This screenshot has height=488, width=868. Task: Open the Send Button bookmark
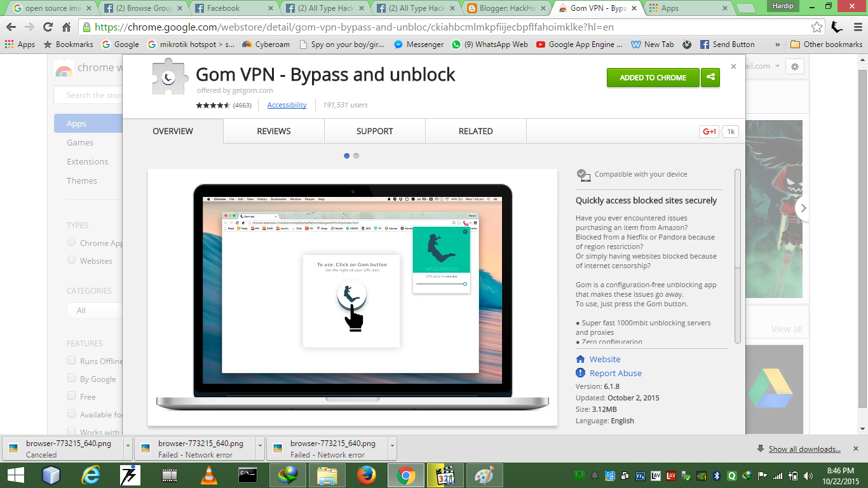(x=727, y=44)
